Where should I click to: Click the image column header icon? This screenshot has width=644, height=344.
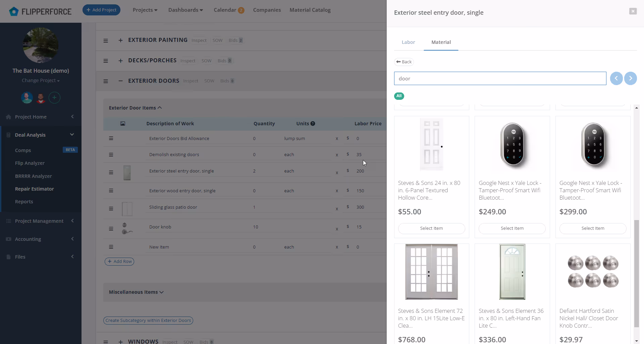click(123, 124)
